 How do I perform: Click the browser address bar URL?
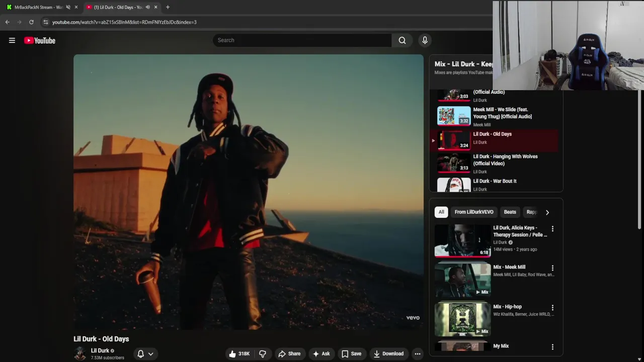point(124,22)
